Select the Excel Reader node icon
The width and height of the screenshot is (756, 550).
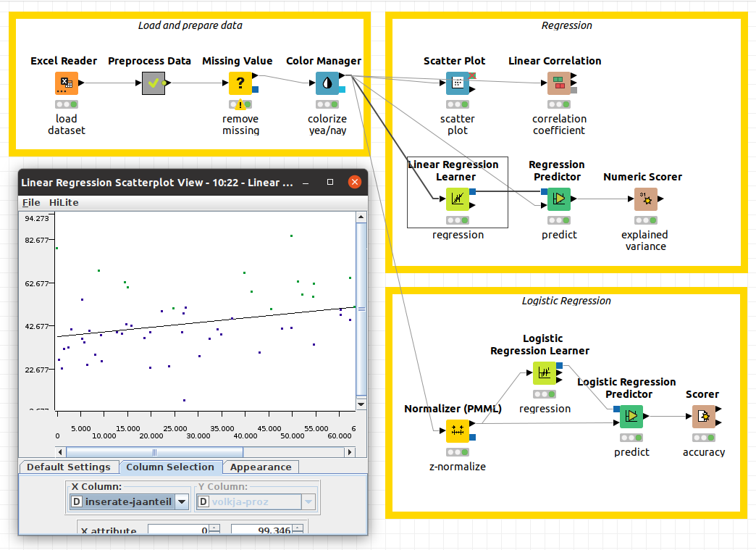point(66,83)
